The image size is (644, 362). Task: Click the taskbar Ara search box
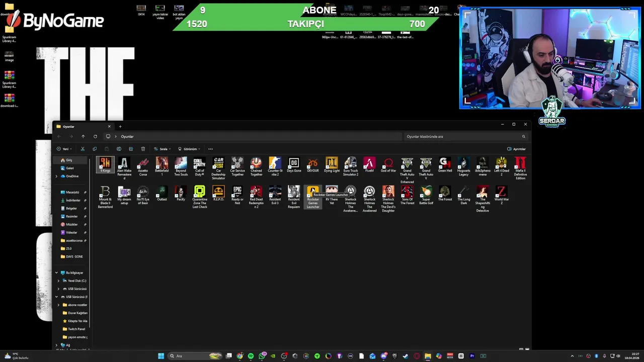(x=196, y=356)
